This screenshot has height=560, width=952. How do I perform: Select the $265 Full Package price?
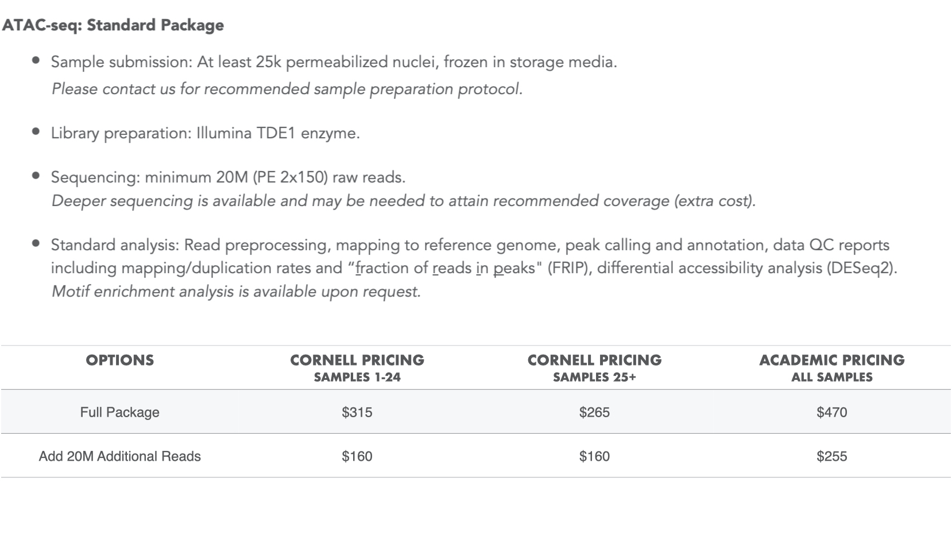click(x=594, y=412)
